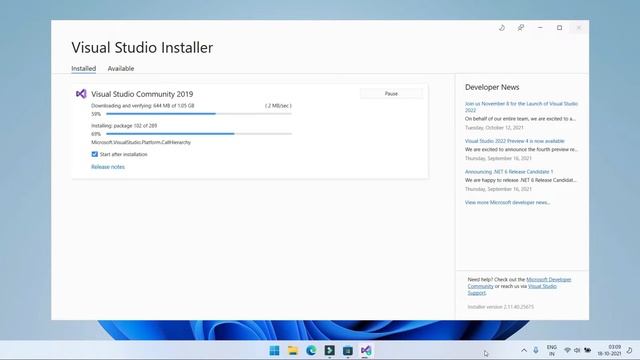
Task: Close the Visual Studio Installer window
Action: [x=579, y=28]
